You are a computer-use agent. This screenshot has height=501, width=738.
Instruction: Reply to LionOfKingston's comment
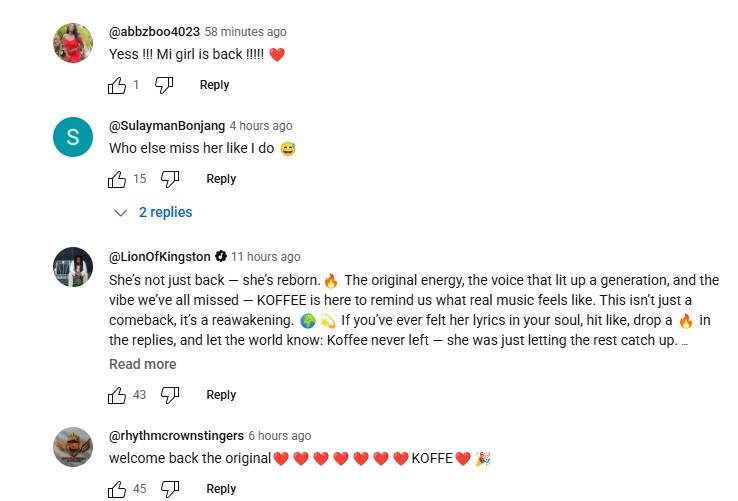221,395
